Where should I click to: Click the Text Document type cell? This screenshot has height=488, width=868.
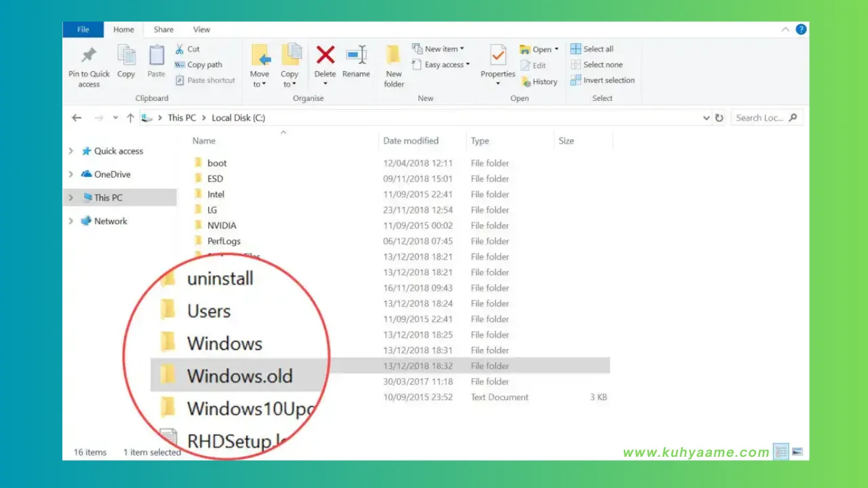coord(500,397)
